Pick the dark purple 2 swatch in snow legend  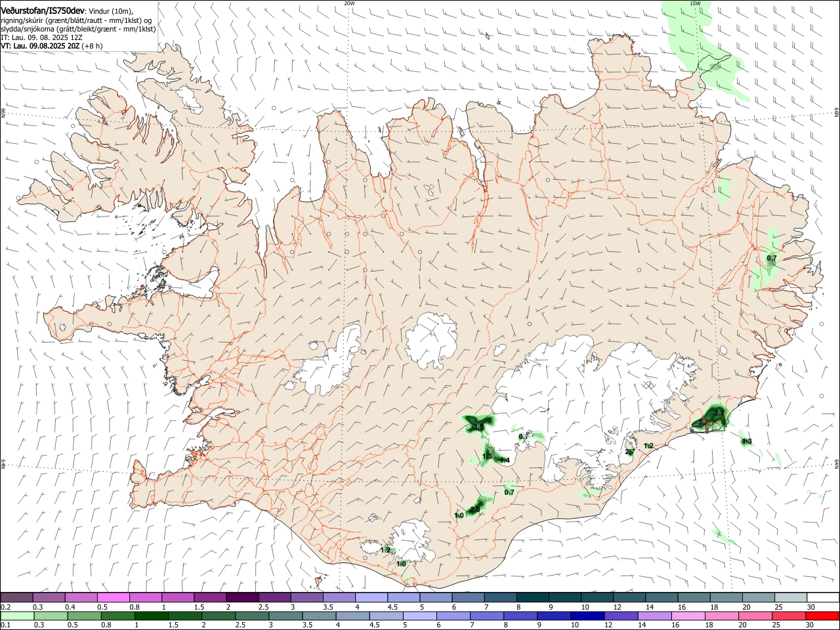tap(241, 598)
